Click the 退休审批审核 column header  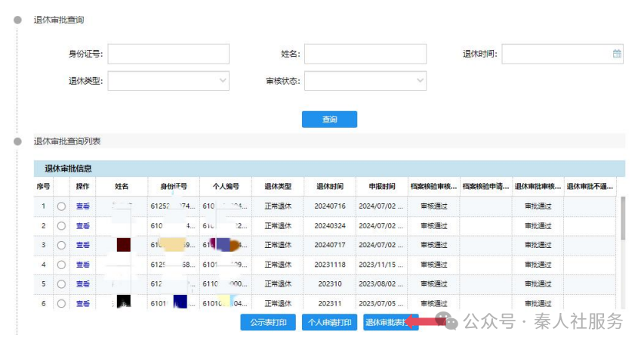538,186
